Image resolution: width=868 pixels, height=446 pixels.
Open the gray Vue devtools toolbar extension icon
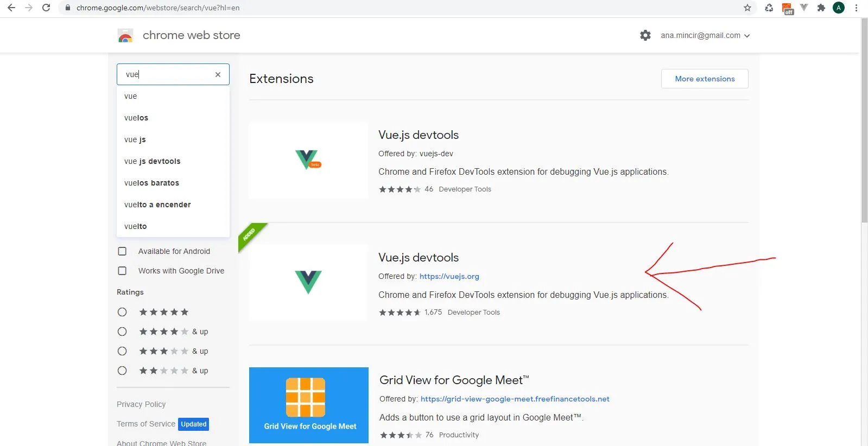[804, 8]
